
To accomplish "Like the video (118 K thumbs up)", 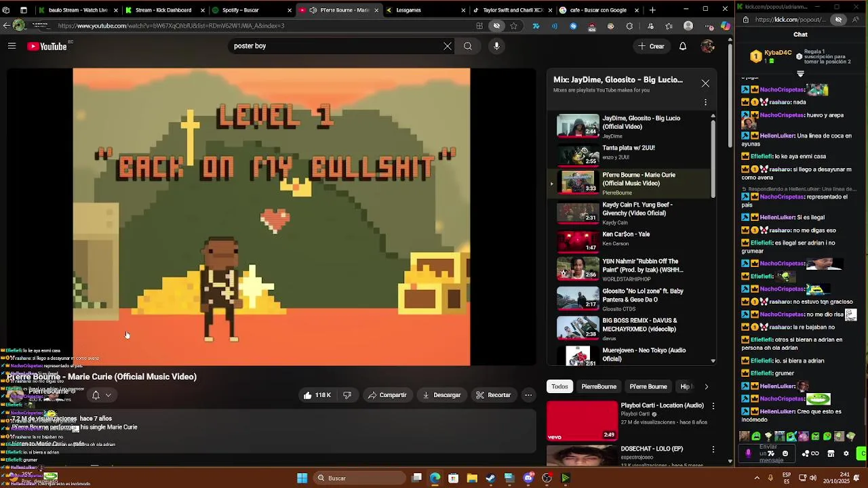I will [x=317, y=395].
